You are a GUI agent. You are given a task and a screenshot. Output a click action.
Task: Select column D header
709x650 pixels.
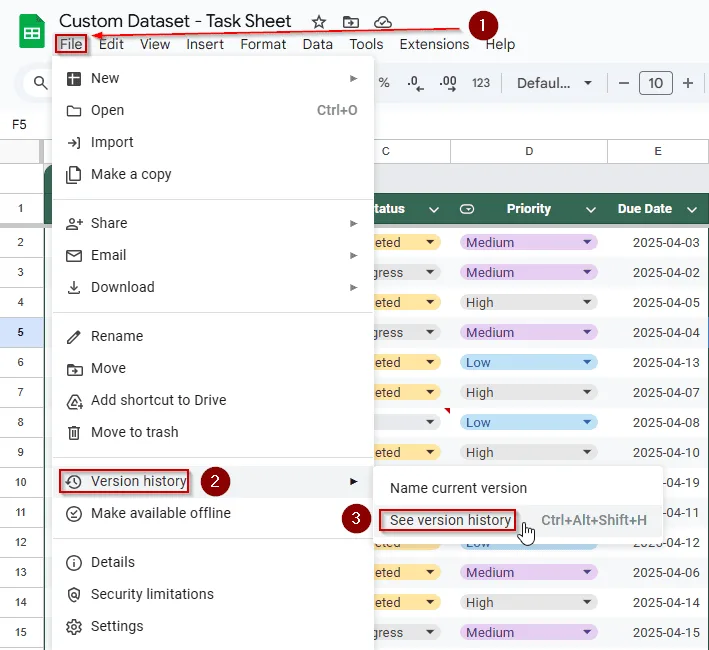pyautogui.click(x=529, y=151)
